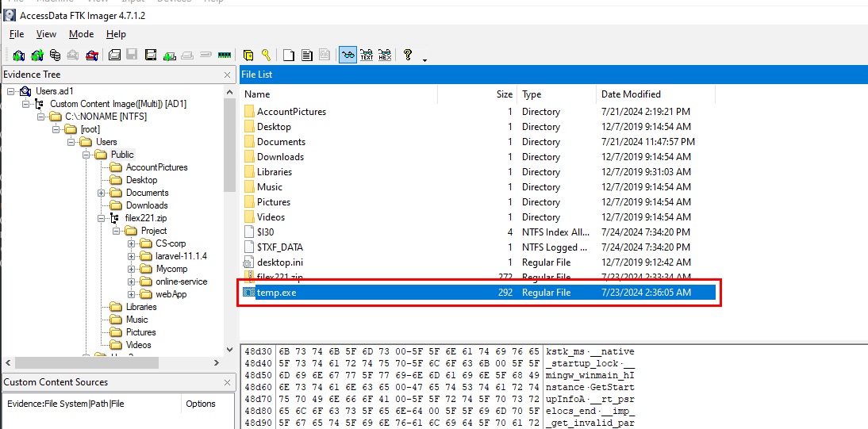868x429 pixels.
Task: Open the Mode menu
Action: 81,34
